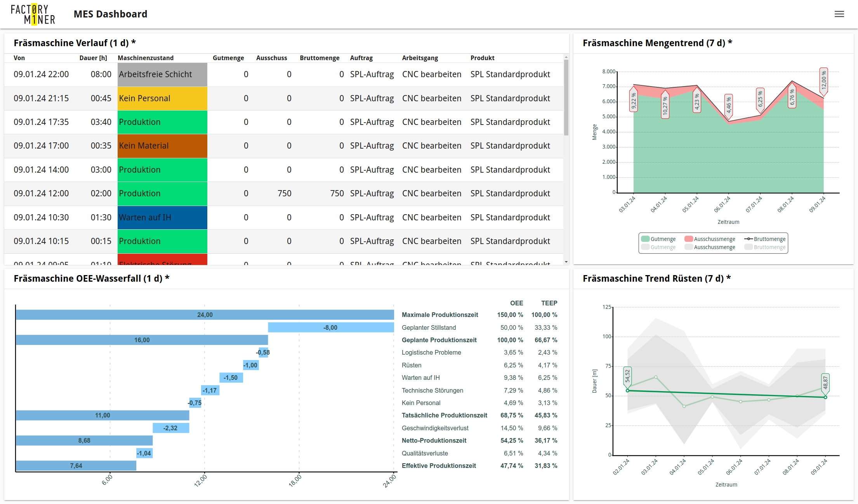Click the 12,00 % data label marker
This screenshot has width=858, height=504.
click(823, 81)
